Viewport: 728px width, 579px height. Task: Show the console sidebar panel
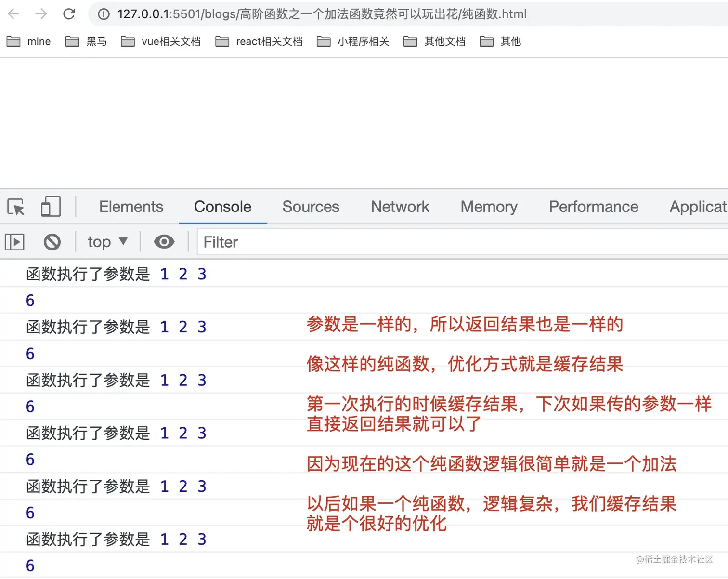14,242
